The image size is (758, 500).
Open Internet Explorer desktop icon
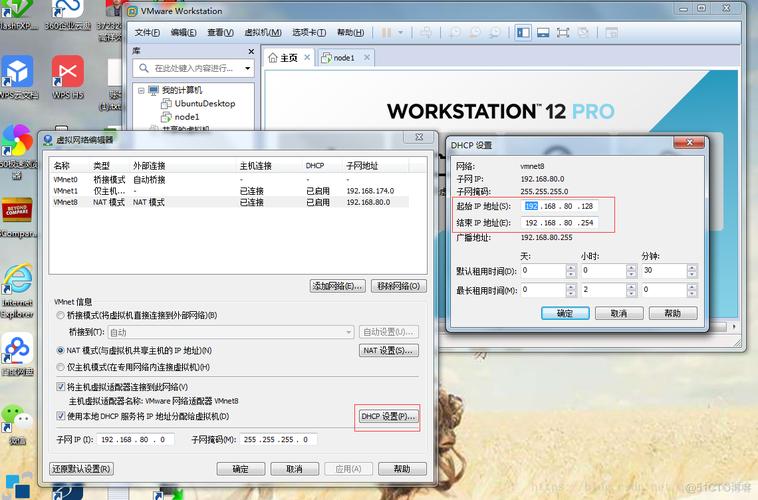coord(18,292)
